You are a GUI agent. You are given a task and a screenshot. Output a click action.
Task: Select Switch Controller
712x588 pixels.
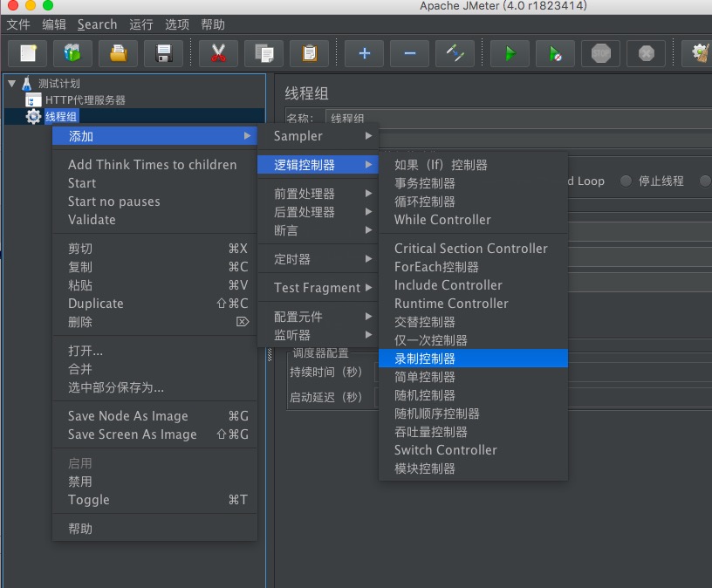click(x=473, y=449)
